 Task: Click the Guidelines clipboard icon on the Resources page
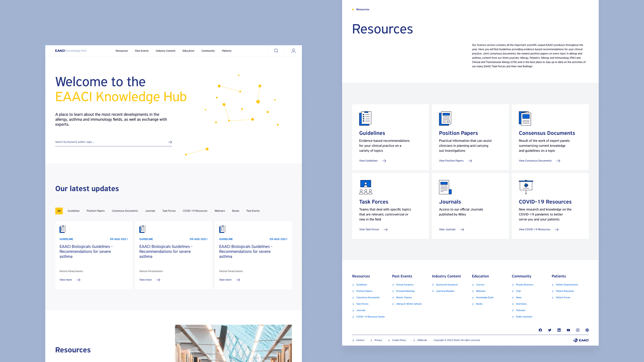(x=365, y=118)
